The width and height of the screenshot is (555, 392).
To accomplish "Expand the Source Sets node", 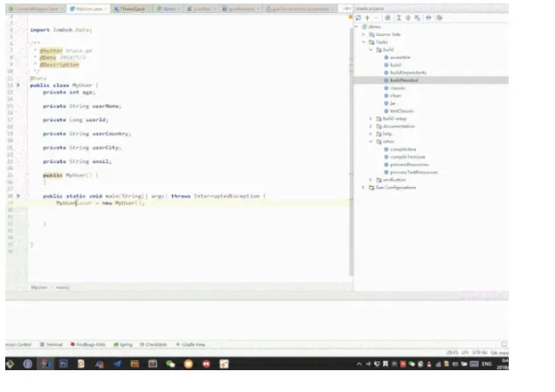I will click(364, 34).
